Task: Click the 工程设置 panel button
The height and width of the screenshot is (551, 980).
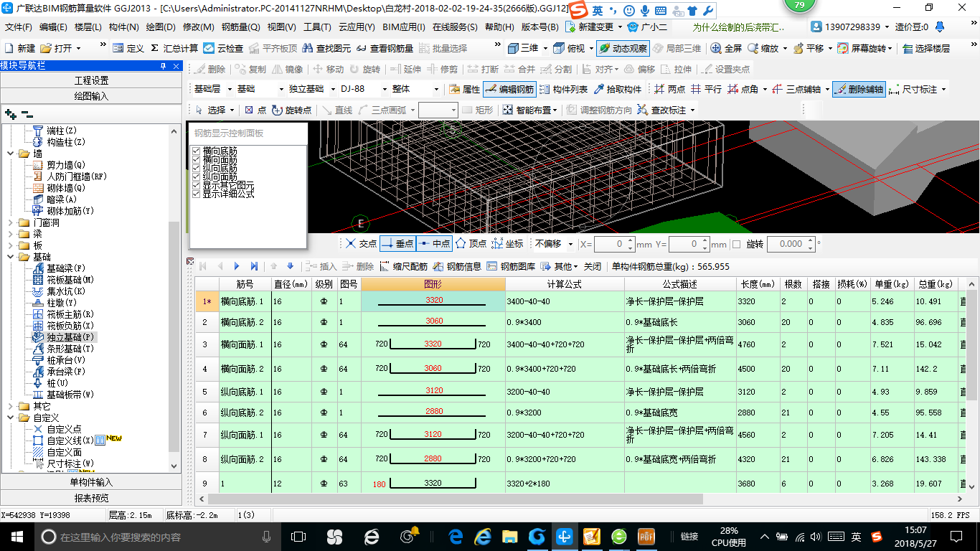Action: point(91,80)
